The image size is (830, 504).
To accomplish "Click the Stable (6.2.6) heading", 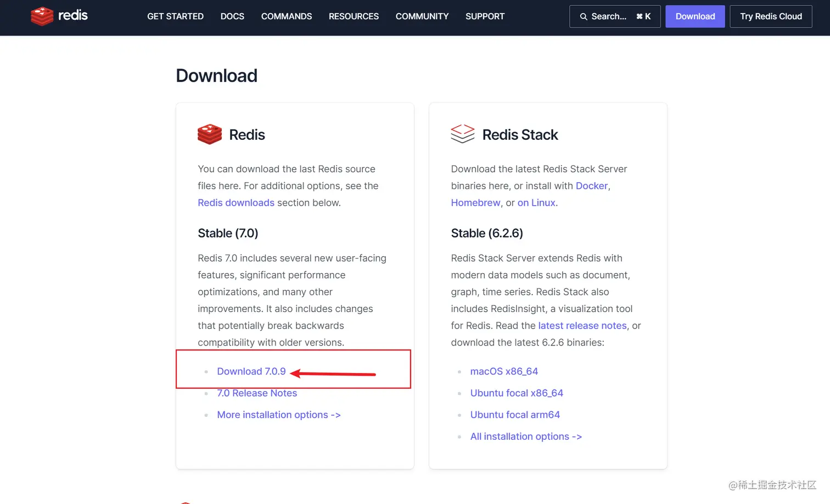I will click(x=487, y=233).
